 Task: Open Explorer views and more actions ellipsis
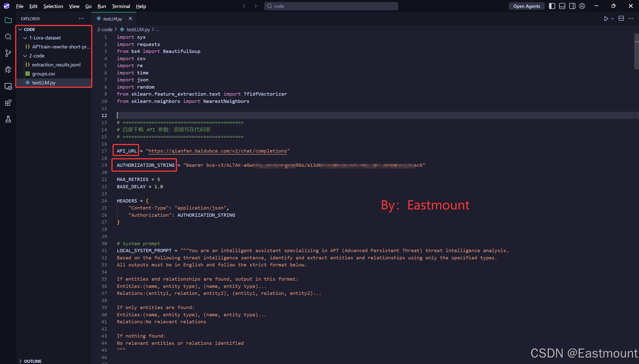click(81, 18)
